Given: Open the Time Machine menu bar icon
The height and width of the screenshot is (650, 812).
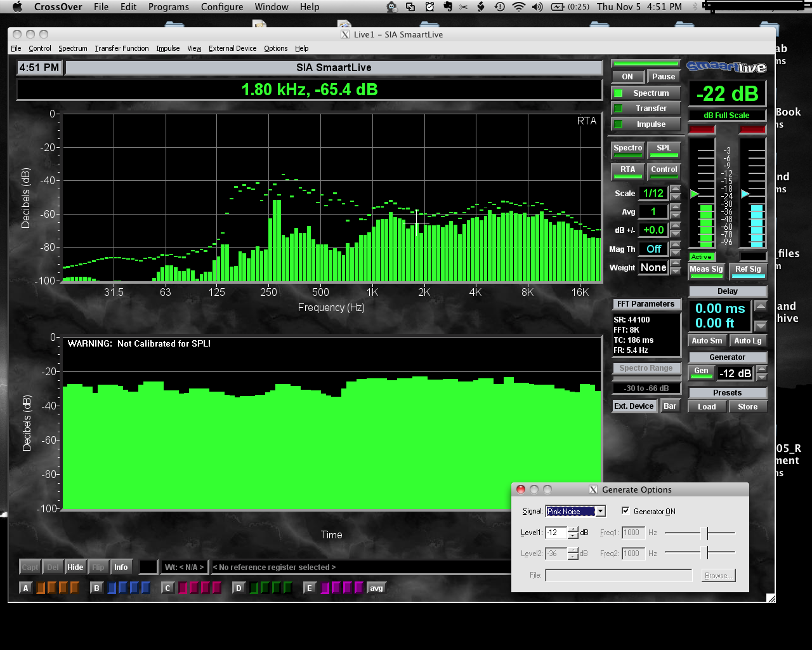Looking at the screenshot, I should [x=500, y=7].
